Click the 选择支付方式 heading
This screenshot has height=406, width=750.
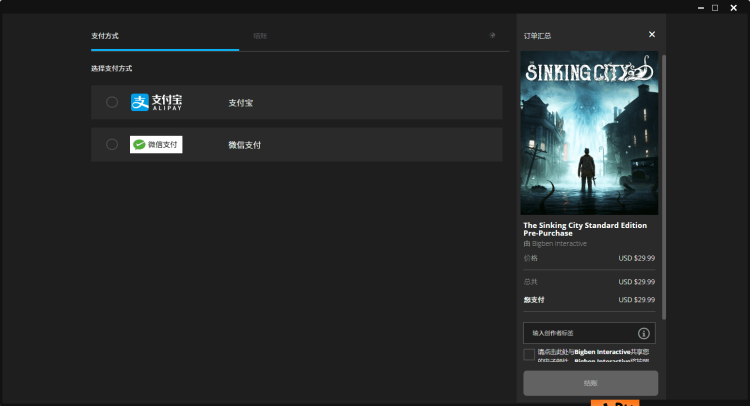coord(111,68)
